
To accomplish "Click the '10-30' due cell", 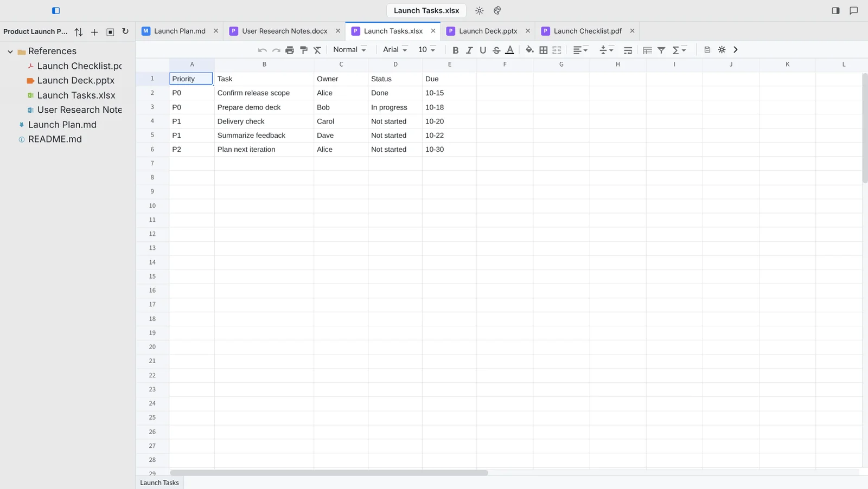I will [x=449, y=150].
